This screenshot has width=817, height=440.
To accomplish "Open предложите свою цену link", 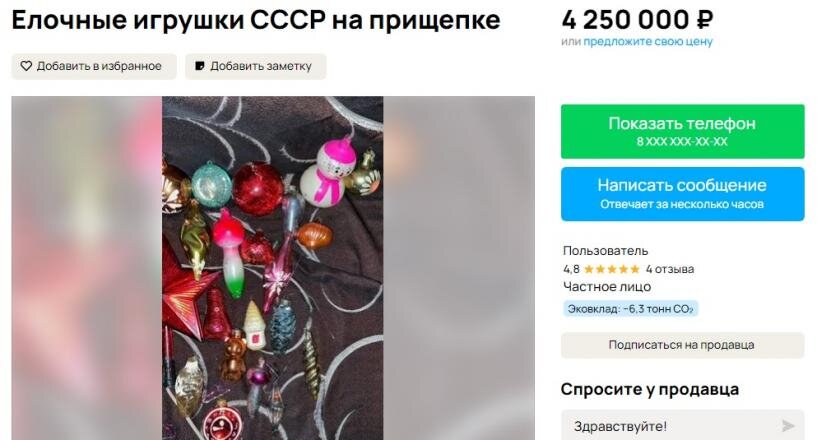I will pos(648,42).
